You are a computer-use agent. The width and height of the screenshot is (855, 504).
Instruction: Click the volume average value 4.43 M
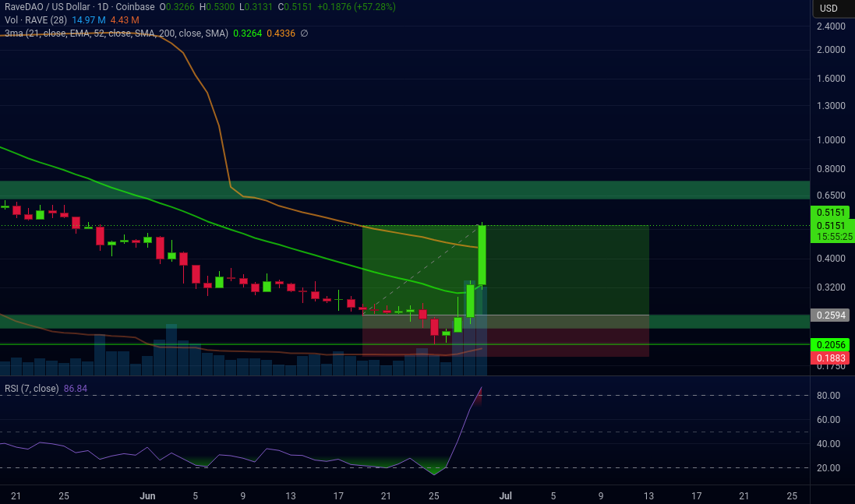125,20
